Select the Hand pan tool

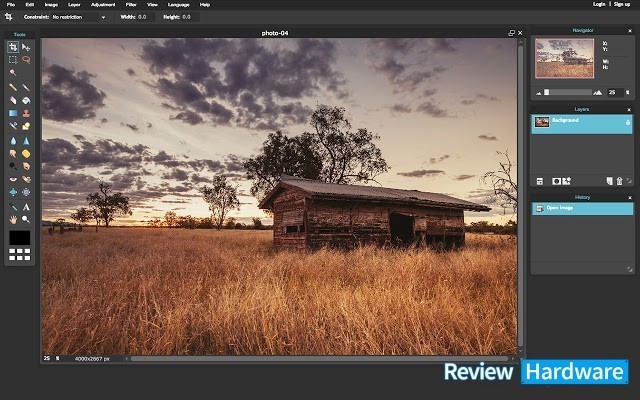pos(13,220)
